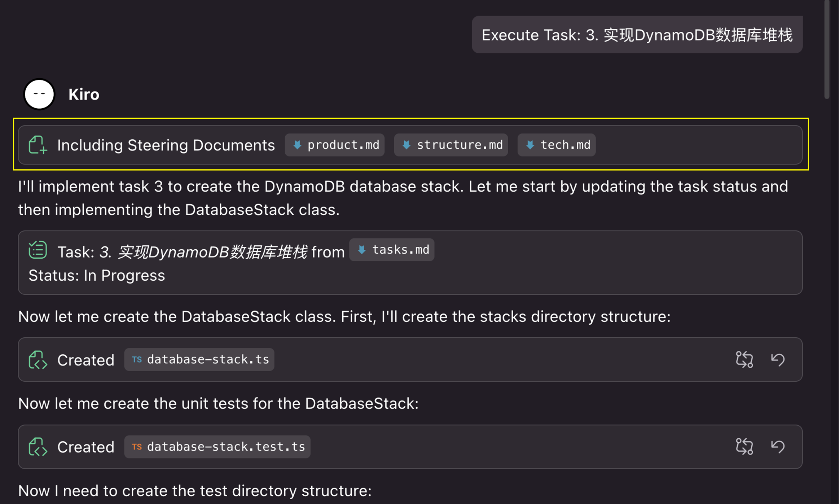
Task: Open database-stack.test.ts file chip
Action: click(x=217, y=447)
